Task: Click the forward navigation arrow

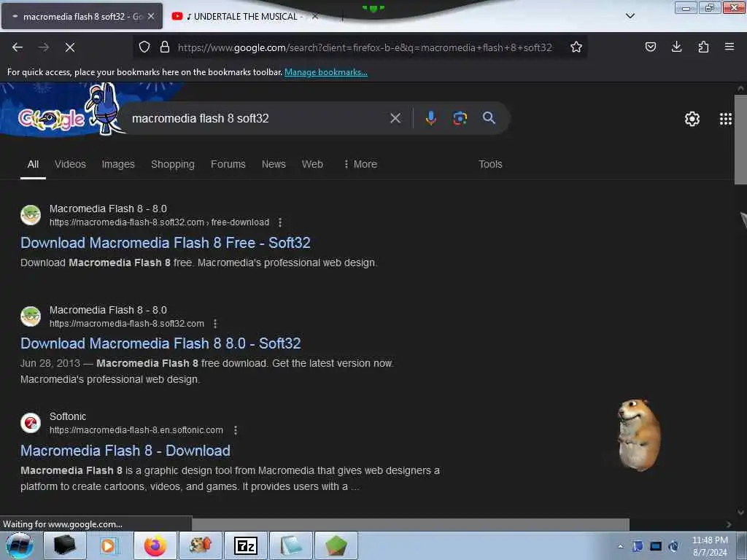Action: point(44,47)
